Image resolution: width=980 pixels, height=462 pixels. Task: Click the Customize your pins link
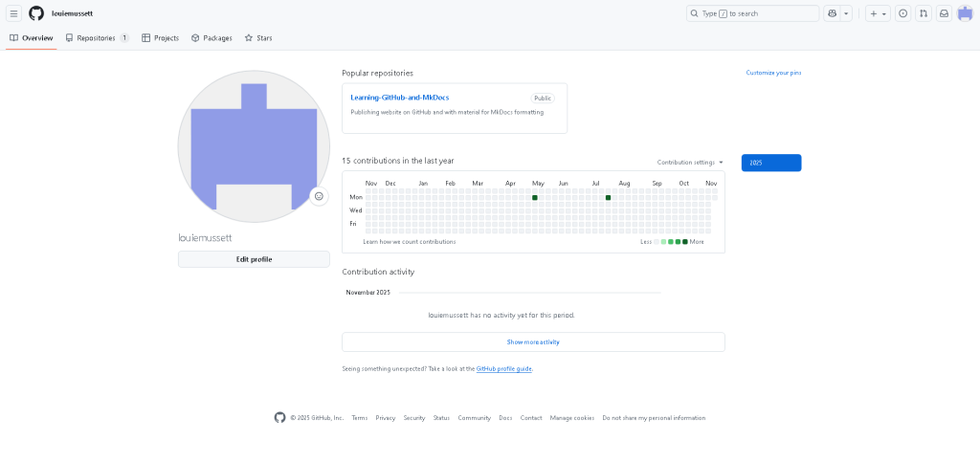click(773, 73)
